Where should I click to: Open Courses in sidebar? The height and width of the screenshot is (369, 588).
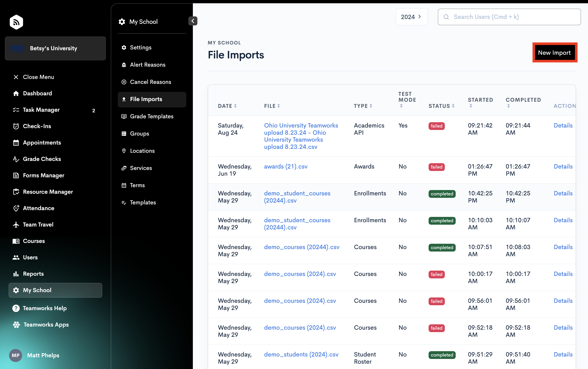click(x=34, y=241)
